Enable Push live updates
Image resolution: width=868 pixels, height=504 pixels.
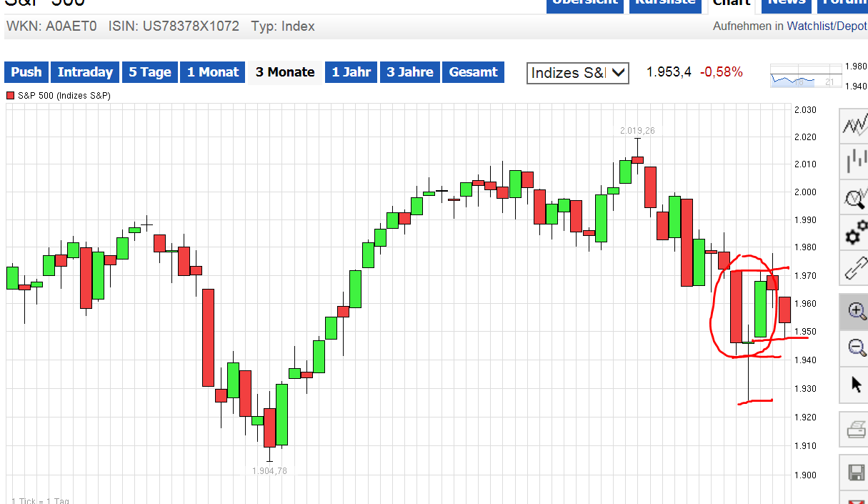click(26, 72)
